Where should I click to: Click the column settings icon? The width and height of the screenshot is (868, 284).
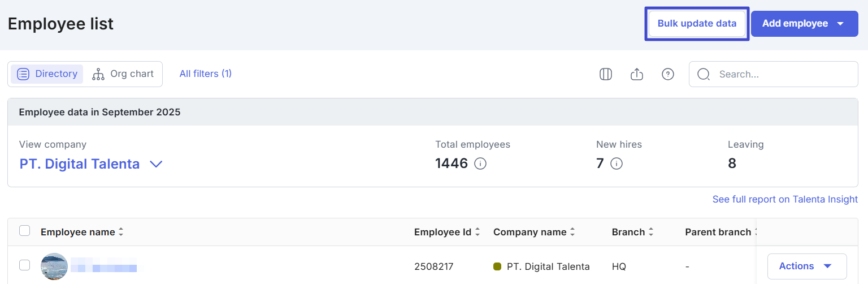pyautogui.click(x=606, y=74)
